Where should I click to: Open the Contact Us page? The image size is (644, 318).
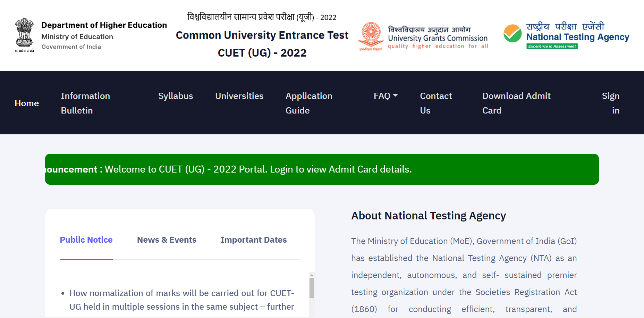[436, 103]
